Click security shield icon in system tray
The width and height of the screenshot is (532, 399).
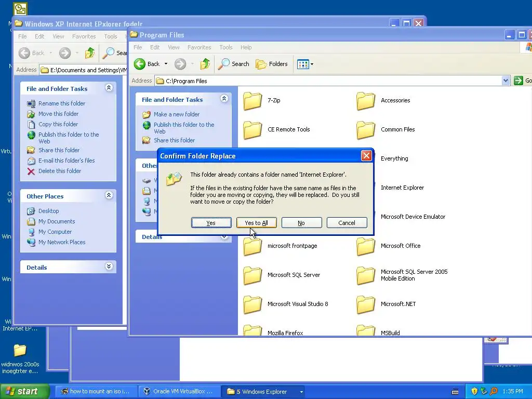(474, 392)
